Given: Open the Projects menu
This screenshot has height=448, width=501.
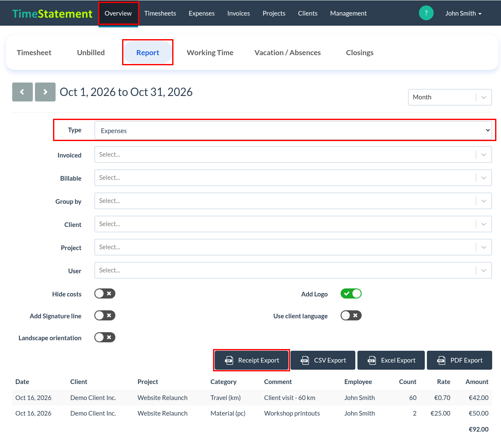Looking at the screenshot, I should pyautogui.click(x=274, y=13).
